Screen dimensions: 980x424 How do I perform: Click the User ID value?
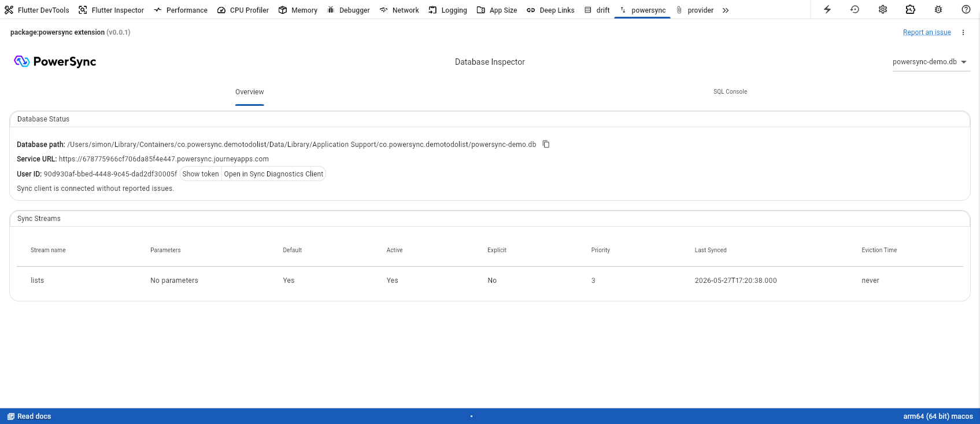coord(110,174)
